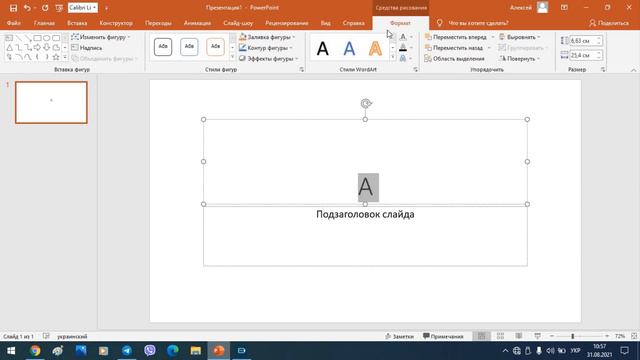Click Переместить назад button
This screenshot has height=360, width=640.
coord(453,48)
